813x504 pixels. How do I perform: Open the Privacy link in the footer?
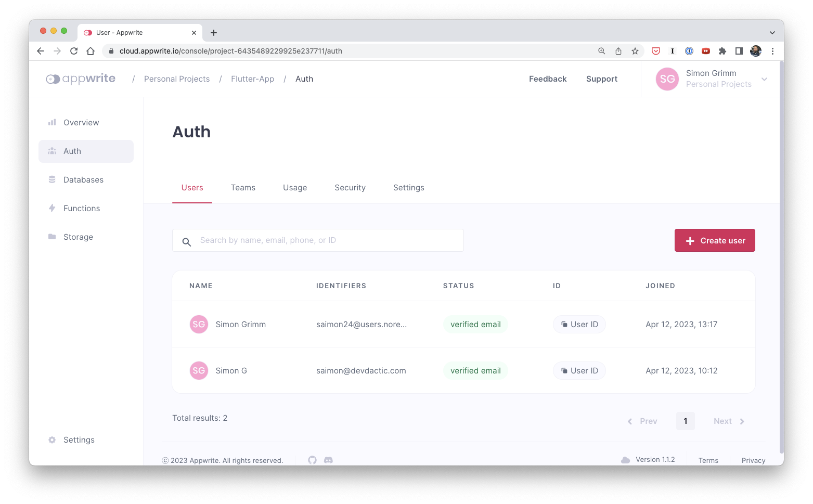pyautogui.click(x=753, y=460)
